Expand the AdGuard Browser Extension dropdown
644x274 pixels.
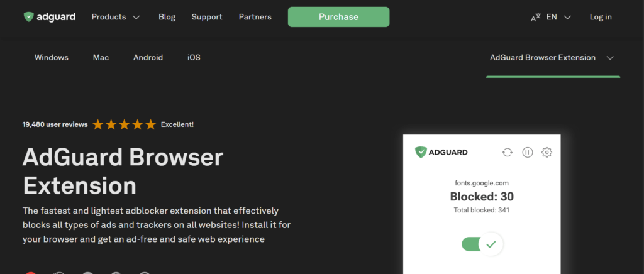[552, 58]
